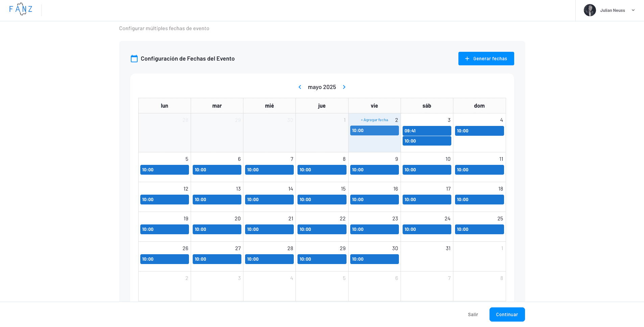The height and width of the screenshot is (327, 644).
Task: Click the 10:00 slot on May 5
Action: (x=164, y=170)
